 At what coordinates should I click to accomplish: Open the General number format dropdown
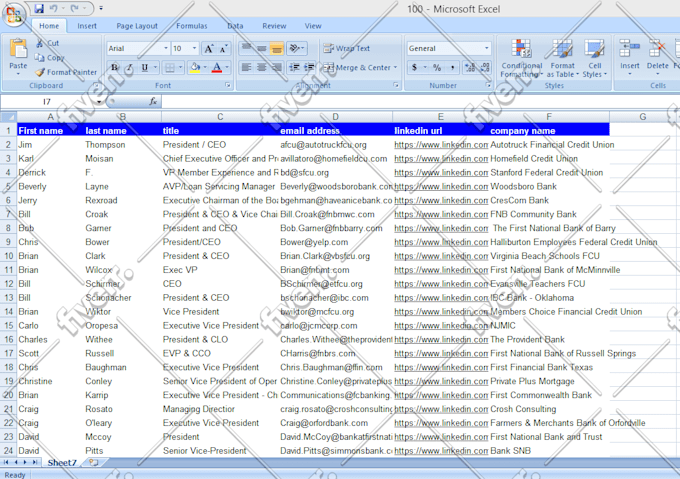(x=486, y=48)
